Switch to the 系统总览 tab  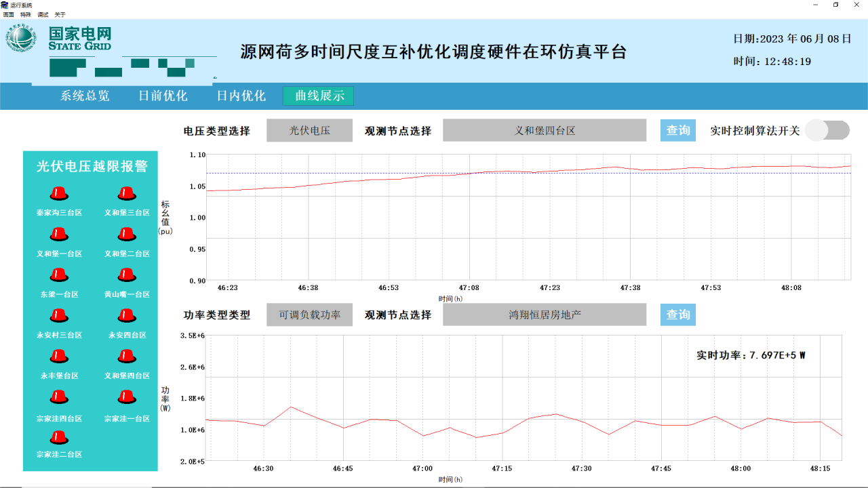click(85, 96)
